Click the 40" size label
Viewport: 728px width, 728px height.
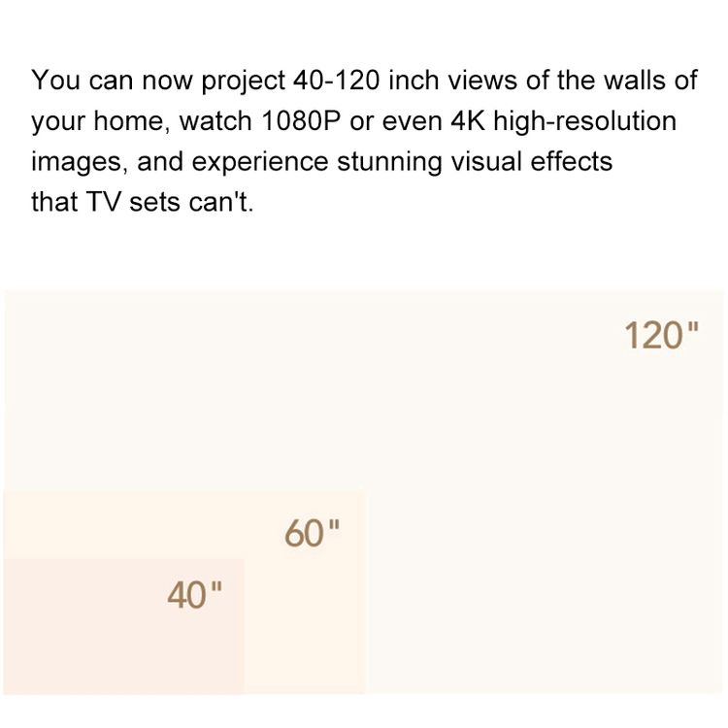tap(194, 595)
